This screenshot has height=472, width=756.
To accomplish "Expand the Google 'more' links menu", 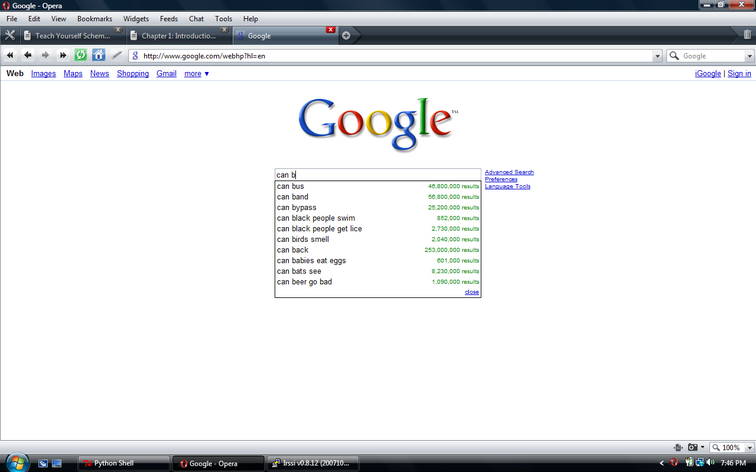I will coord(196,73).
